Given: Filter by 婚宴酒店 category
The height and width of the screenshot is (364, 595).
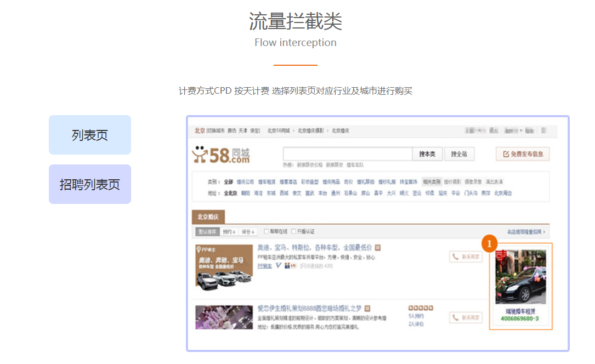Looking at the screenshot, I should click(288, 182).
